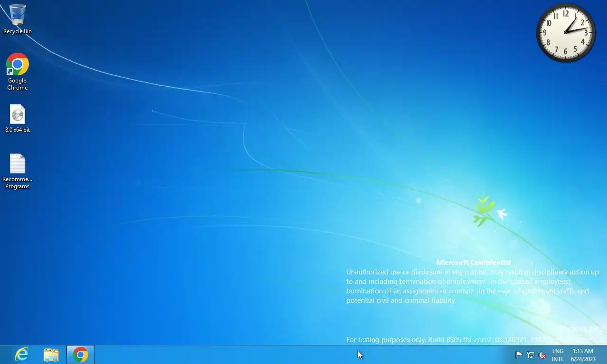Open File Explorer from the taskbar
This screenshot has width=607, height=364.
pos(51,355)
